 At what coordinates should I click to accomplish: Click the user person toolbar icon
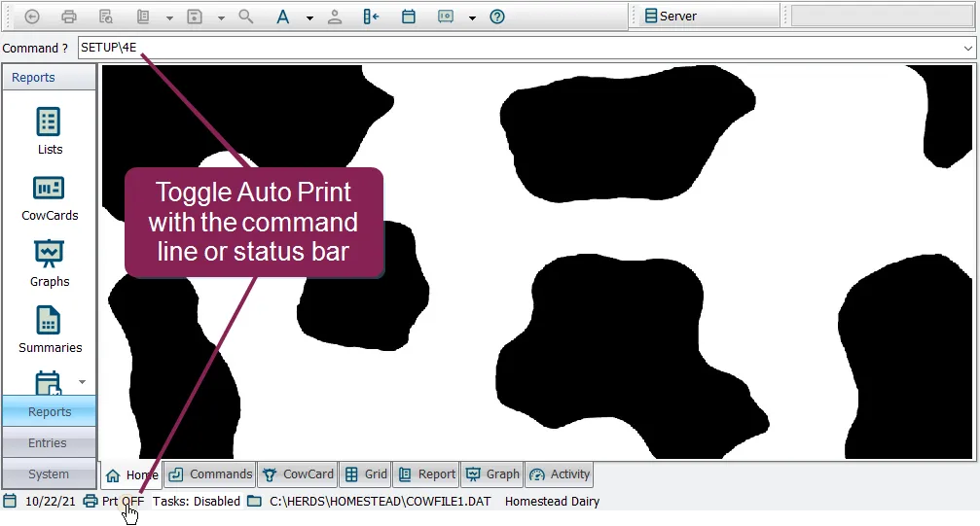335,17
